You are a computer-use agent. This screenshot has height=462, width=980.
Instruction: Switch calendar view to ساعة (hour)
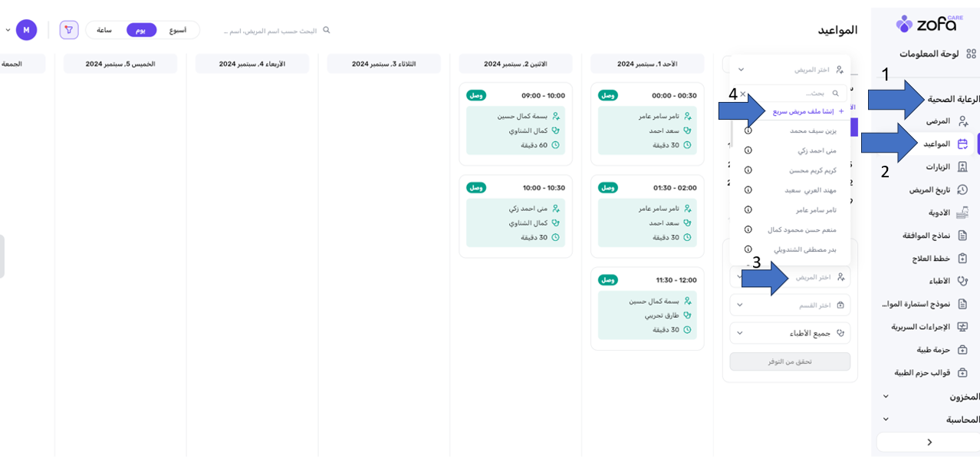coord(104,30)
